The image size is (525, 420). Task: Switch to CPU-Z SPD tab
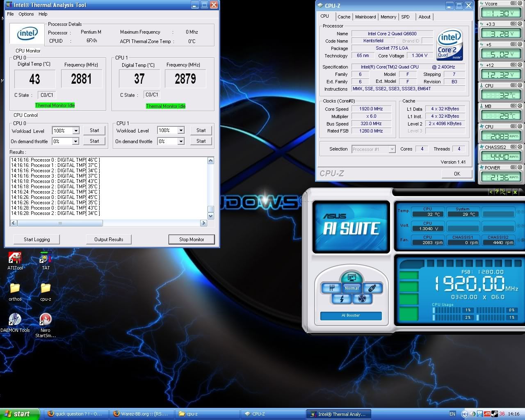(405, 17)
